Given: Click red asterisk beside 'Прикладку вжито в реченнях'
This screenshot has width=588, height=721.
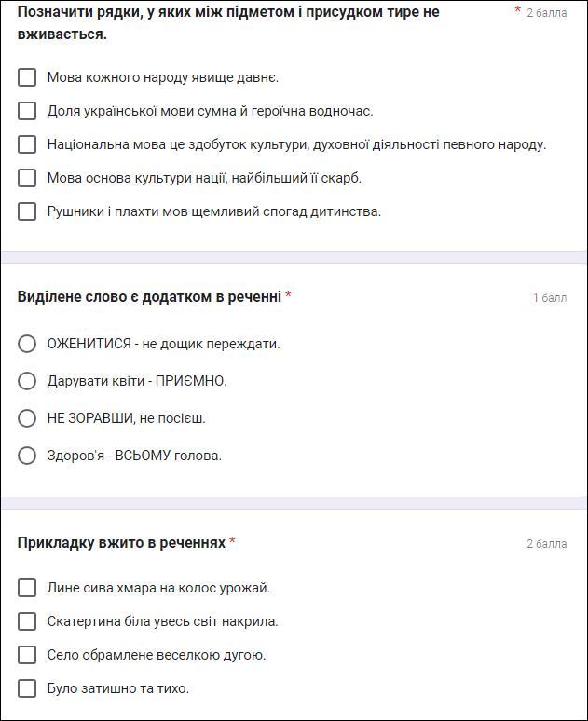Looking at the screenshot, I should 232,541.
